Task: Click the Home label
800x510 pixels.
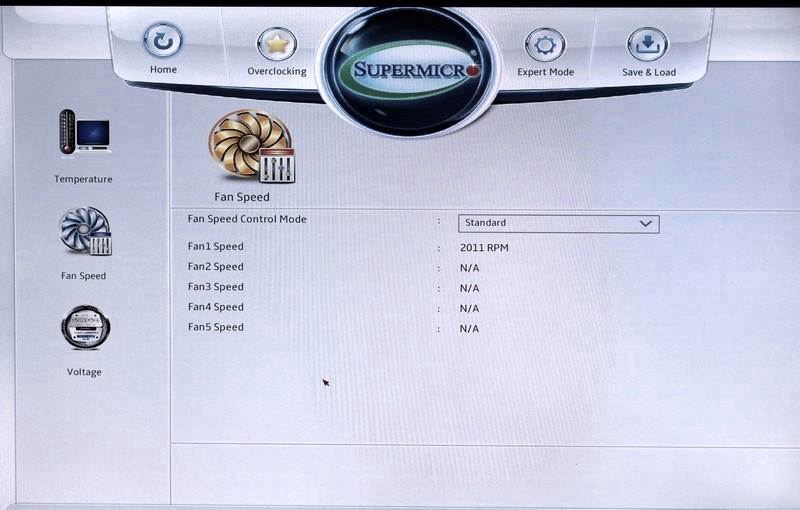Action: (x=163, y=69)
